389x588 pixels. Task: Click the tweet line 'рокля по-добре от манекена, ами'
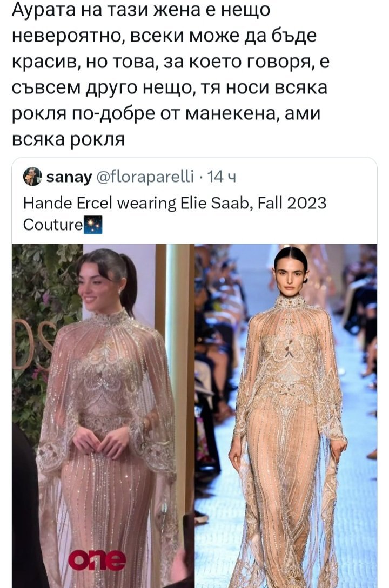click(166, 113)
